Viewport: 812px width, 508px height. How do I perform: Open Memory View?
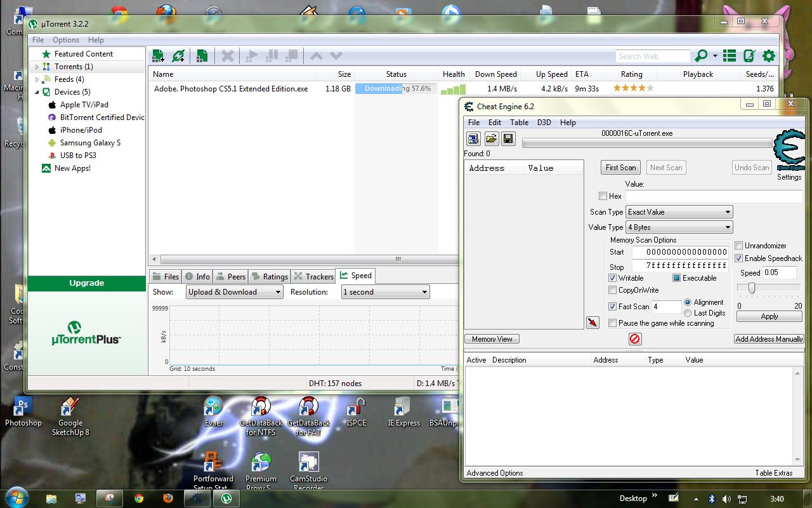[x=492, y=339]
